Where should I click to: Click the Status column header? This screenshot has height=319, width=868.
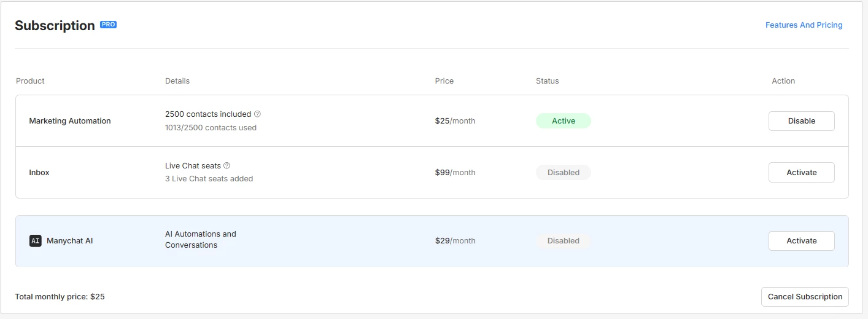click(x=547, y=81)
